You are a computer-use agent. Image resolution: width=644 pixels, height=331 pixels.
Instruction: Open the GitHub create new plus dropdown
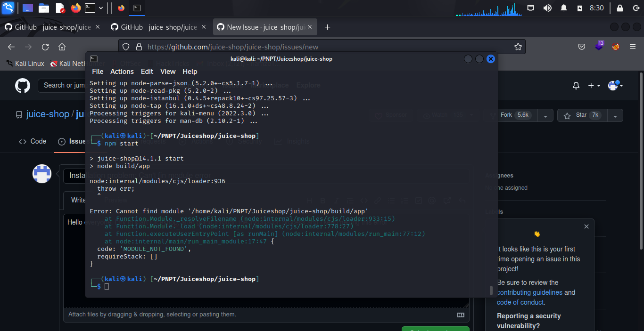tap(594, 86)
